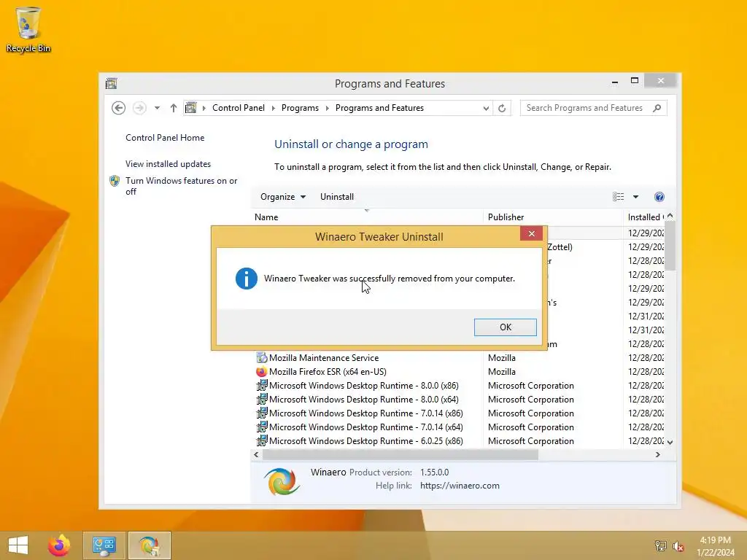Viewport: 747px width, 560px height.
Task: Click the https://winaero.com help link text
Action: pos(460,486)
